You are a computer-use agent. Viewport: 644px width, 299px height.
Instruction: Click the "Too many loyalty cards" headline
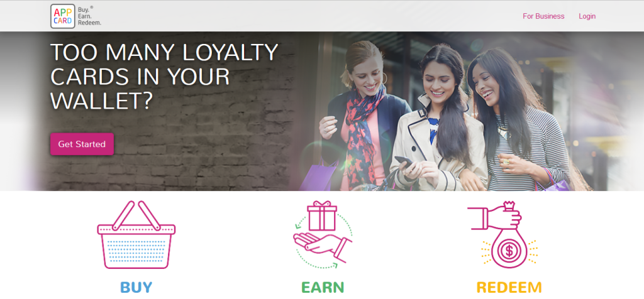(164, 76)
